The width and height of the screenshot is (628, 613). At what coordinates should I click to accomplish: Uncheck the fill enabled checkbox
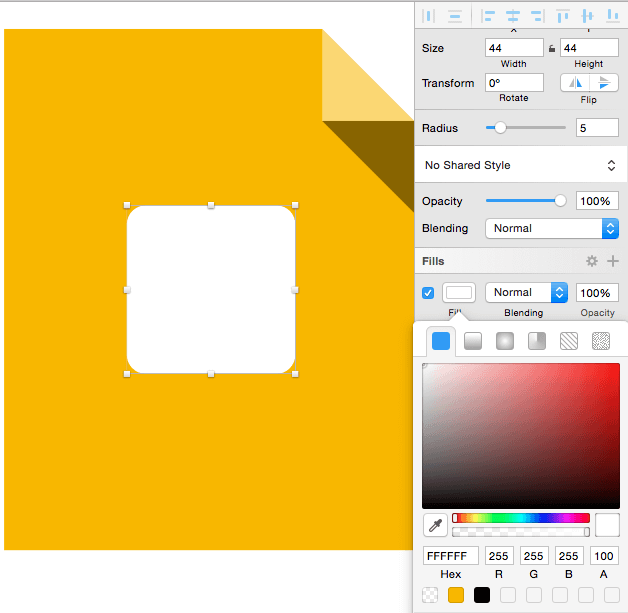click(x=428, y=293)
